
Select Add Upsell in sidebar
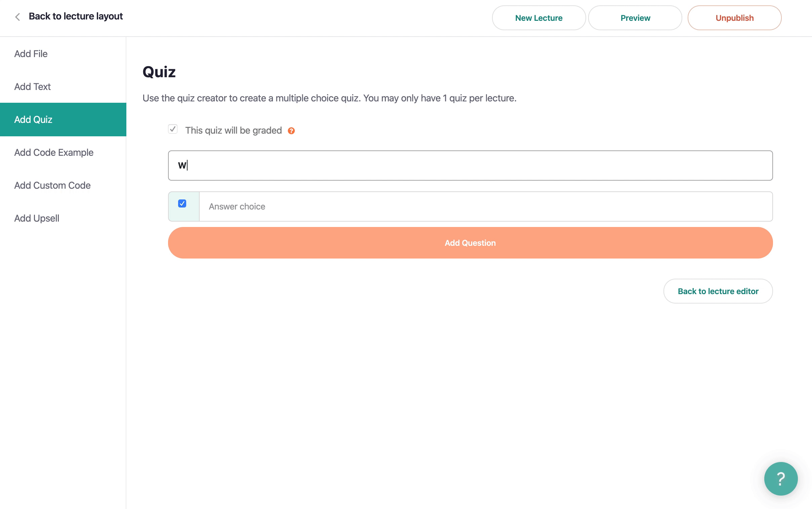[x=36, y=219]
